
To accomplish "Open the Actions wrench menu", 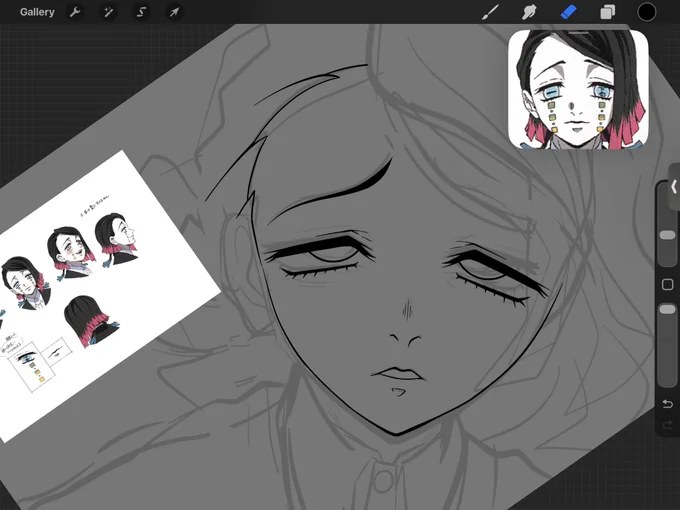I will point(75,12).
